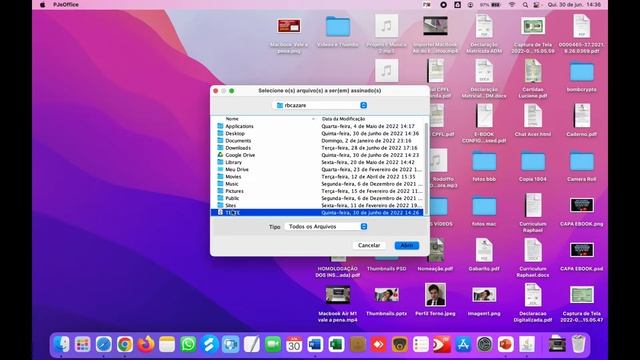The width and height of the screenshot is (640, 360).
Task: Open Imagem1.png on the desktop
Action: tap(484, 295)
